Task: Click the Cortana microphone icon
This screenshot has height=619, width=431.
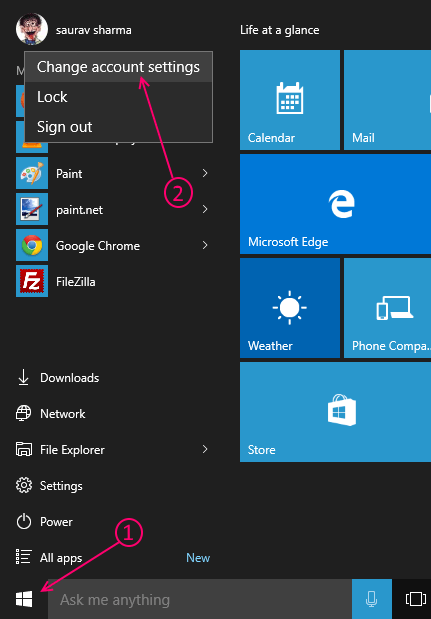Action: (x=371, y=599)
